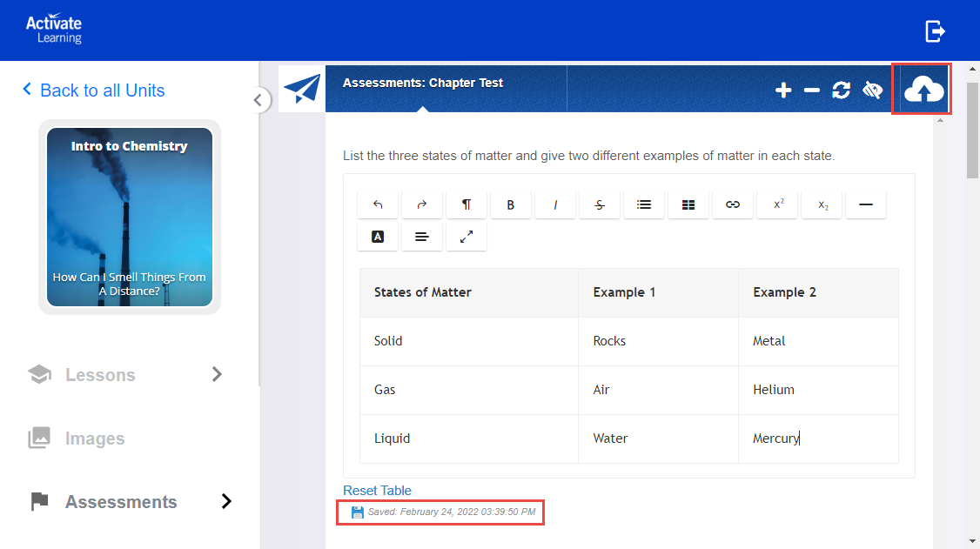Click the redo arrow in editor toolbar
The image size is (980, 549).
click(x=422, y=204)
